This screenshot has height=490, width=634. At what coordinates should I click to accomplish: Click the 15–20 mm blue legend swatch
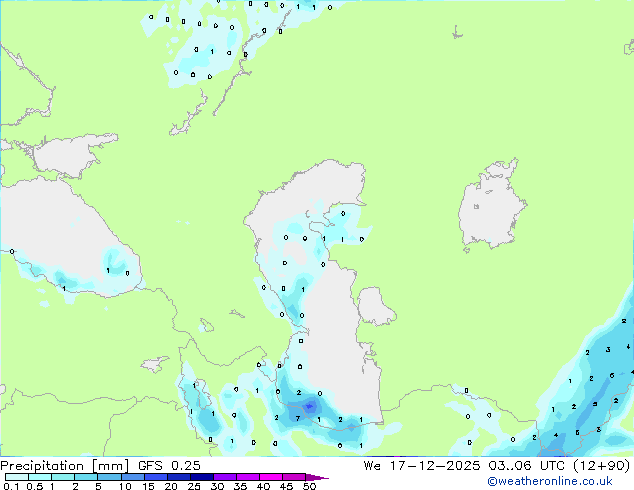click(x=155, y=477)
